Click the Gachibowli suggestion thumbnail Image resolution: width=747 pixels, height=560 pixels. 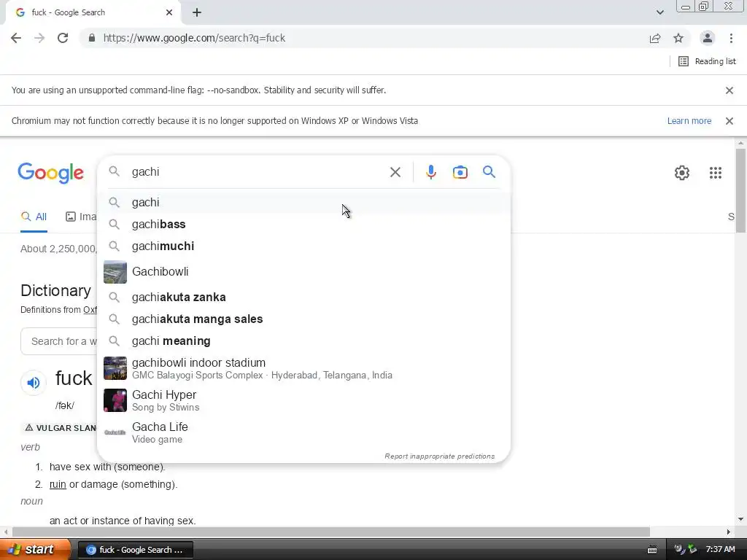115,272
